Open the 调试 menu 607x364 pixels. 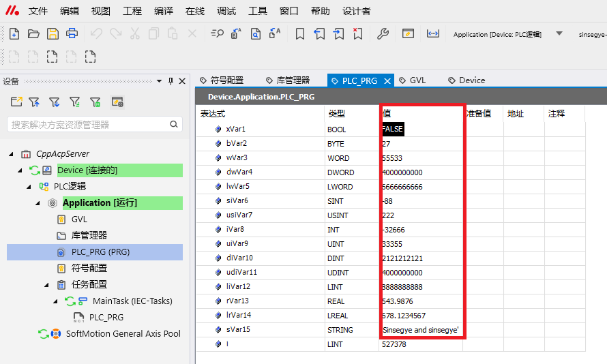[226, 11]
